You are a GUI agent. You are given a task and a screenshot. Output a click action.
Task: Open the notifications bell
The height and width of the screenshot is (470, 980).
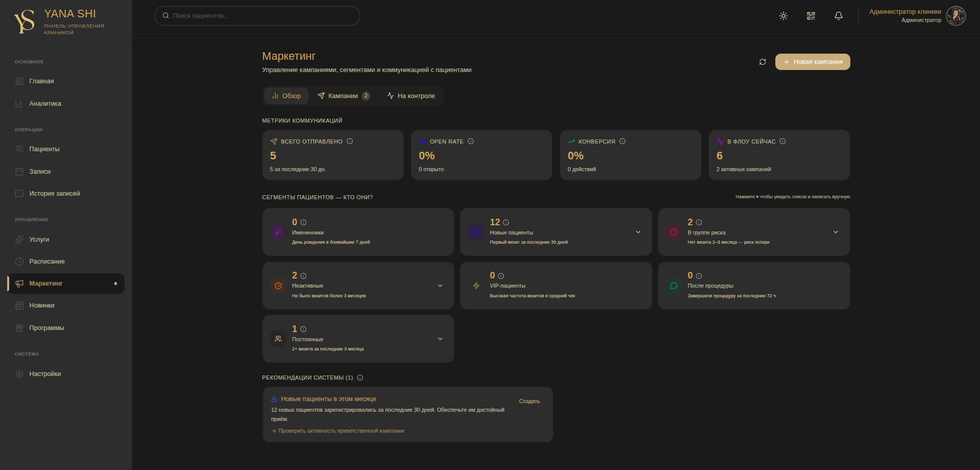[x=839, y=16]
